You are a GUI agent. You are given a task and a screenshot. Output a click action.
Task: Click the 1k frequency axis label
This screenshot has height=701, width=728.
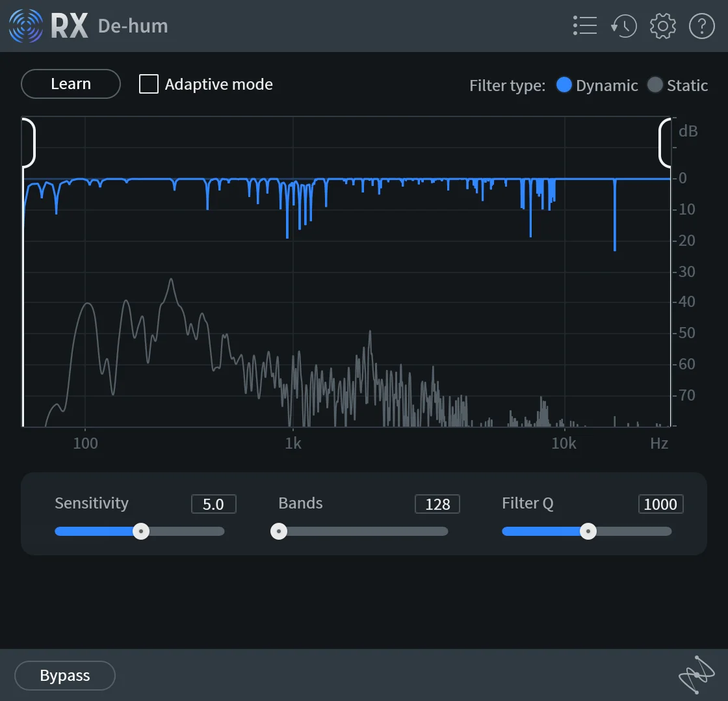click(293, 443)
